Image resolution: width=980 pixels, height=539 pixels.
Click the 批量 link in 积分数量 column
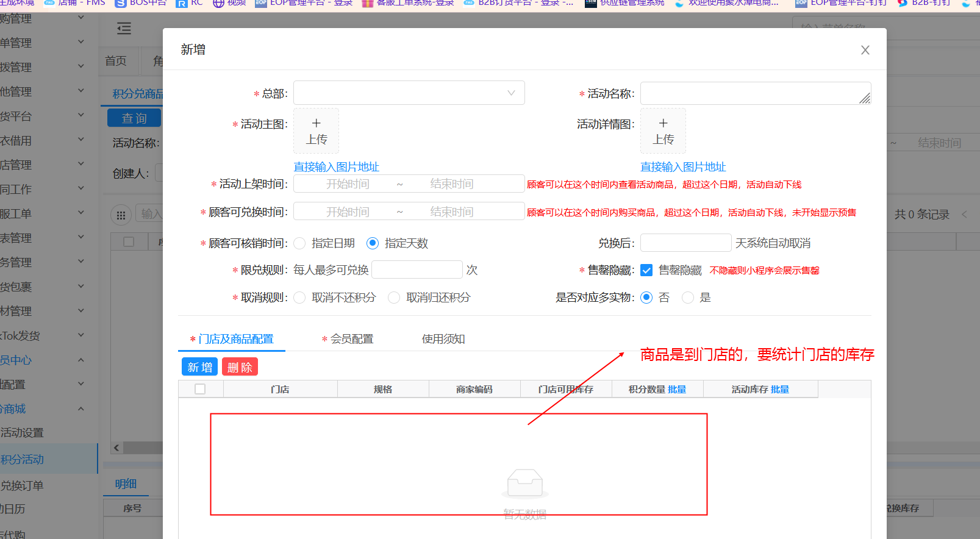tap(677, 390)
